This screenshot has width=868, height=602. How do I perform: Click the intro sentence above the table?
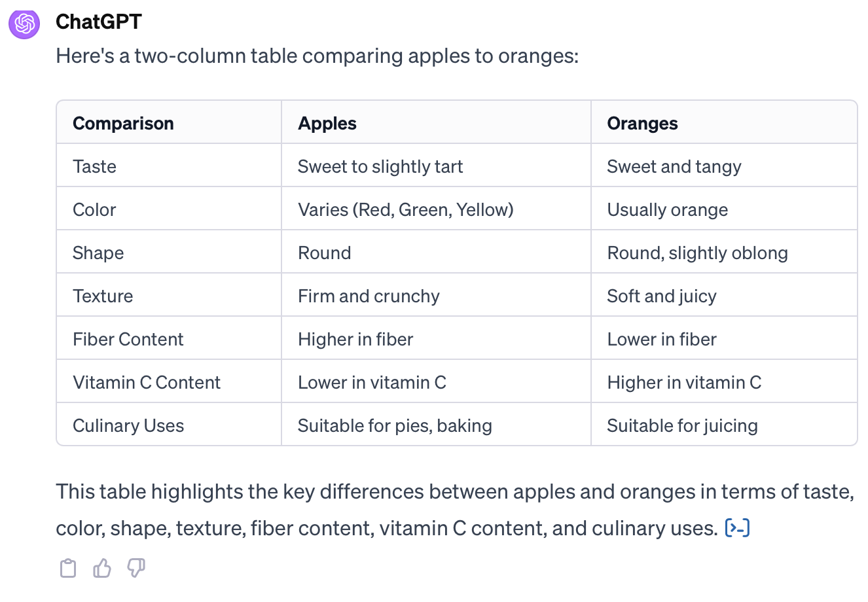(x=317, y=56)
